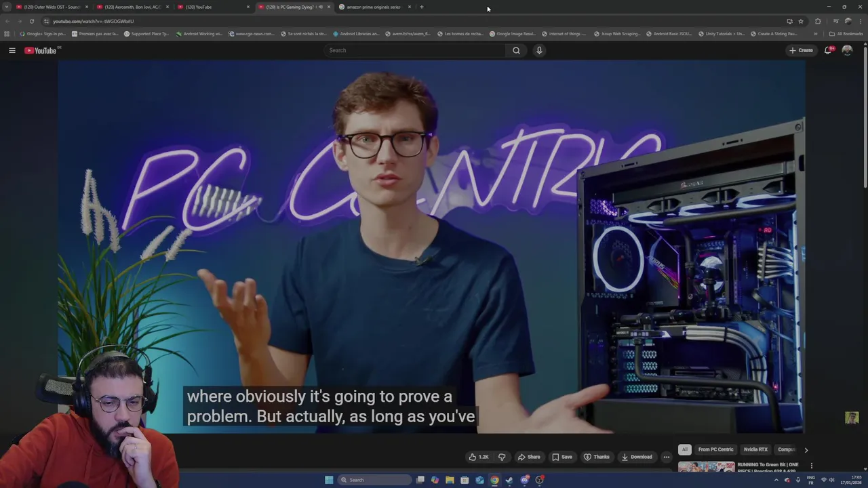Start voice search with the microphone icon
The height and width of the screenshot is (488, 868).
coord(539,50)
